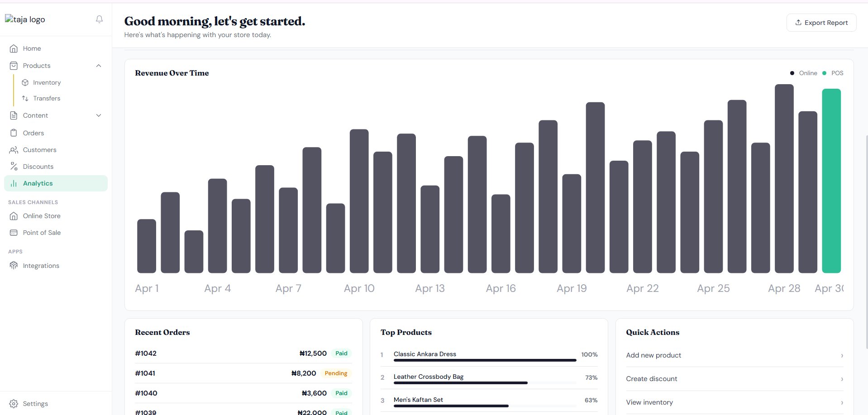Click the Men's Kaftan Set product name
The image size is (868, 415).
[418, 400]
